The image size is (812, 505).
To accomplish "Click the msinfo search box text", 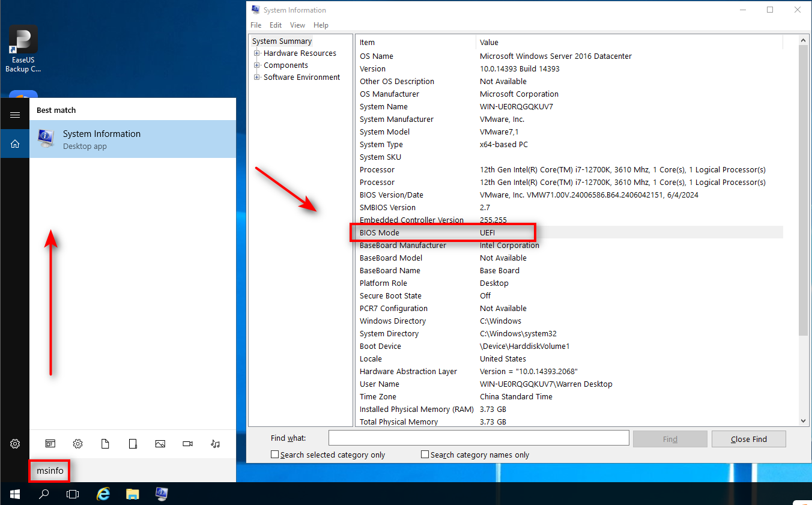I will click(x=50, y=471).
